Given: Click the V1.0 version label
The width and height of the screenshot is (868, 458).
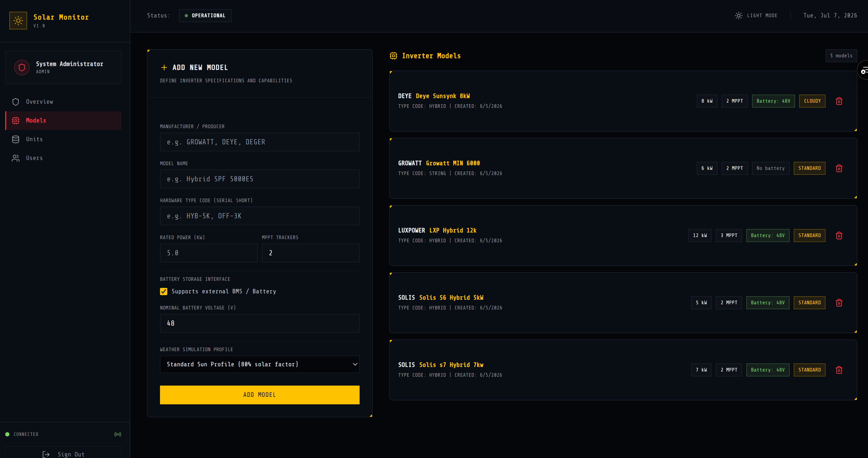Looking at the screenshot, I should click(x=39, y=26).
